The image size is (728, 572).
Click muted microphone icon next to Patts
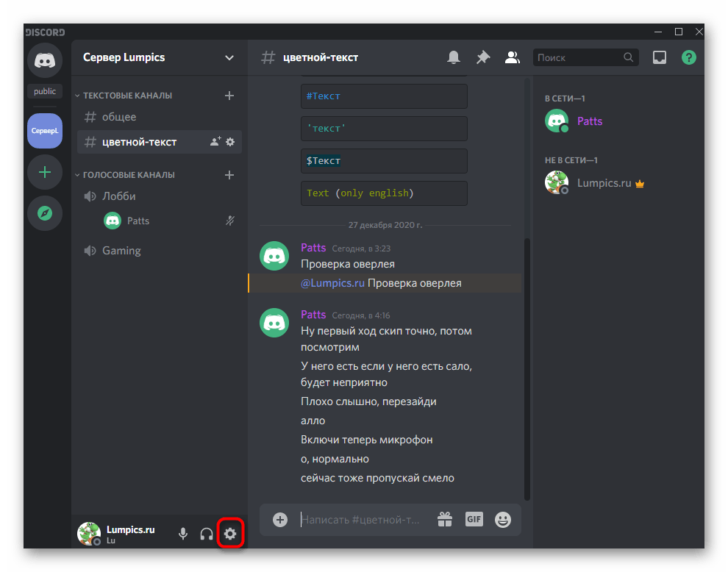click(x=230, y=221)
